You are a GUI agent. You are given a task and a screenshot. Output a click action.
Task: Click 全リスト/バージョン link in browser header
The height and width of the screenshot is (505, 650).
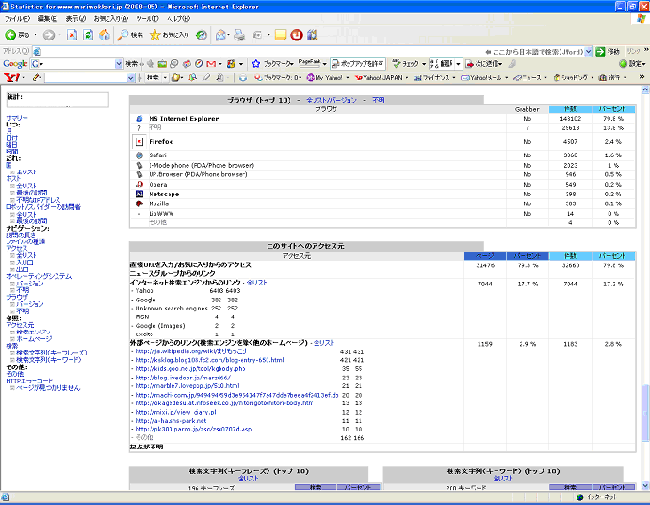point(331,100)
